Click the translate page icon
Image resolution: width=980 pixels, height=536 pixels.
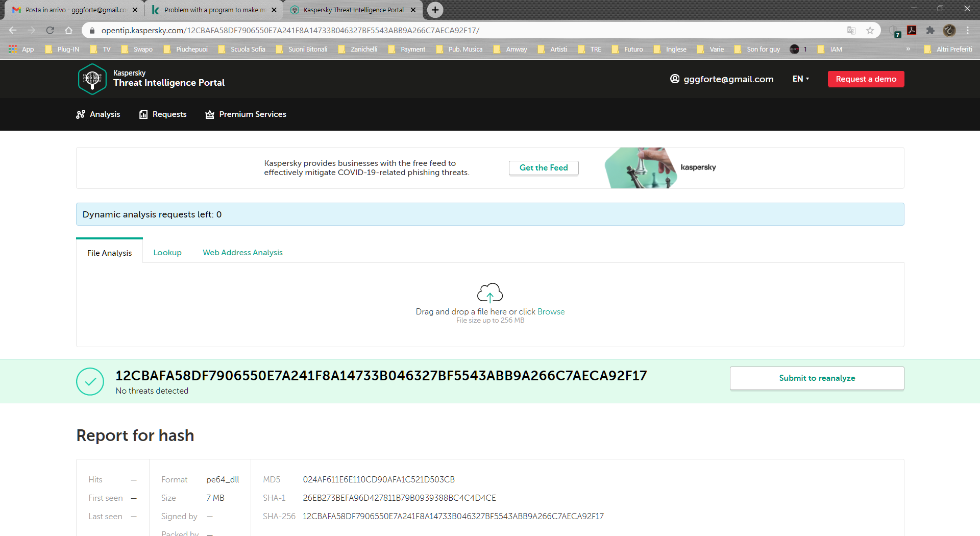click(851, 31)
